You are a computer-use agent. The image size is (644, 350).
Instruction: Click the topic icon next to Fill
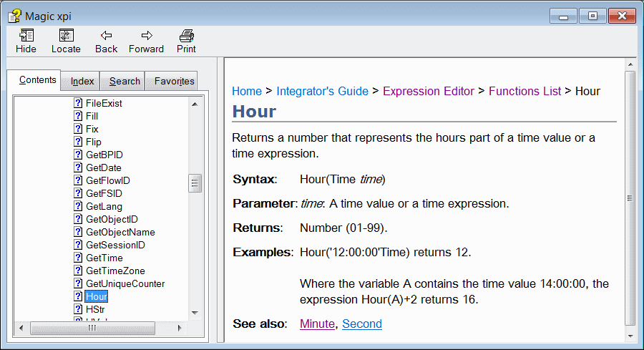click(78, 116)
